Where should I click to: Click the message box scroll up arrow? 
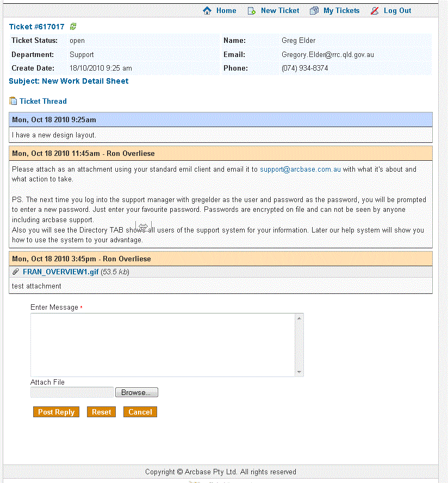[x=299, y=318]
